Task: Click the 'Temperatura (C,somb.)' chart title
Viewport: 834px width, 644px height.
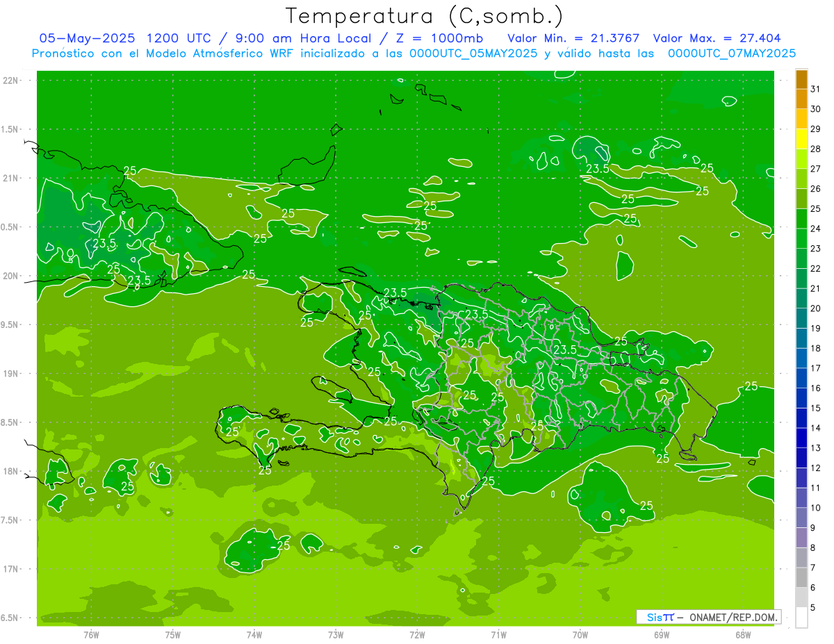Action: [425, 17]
